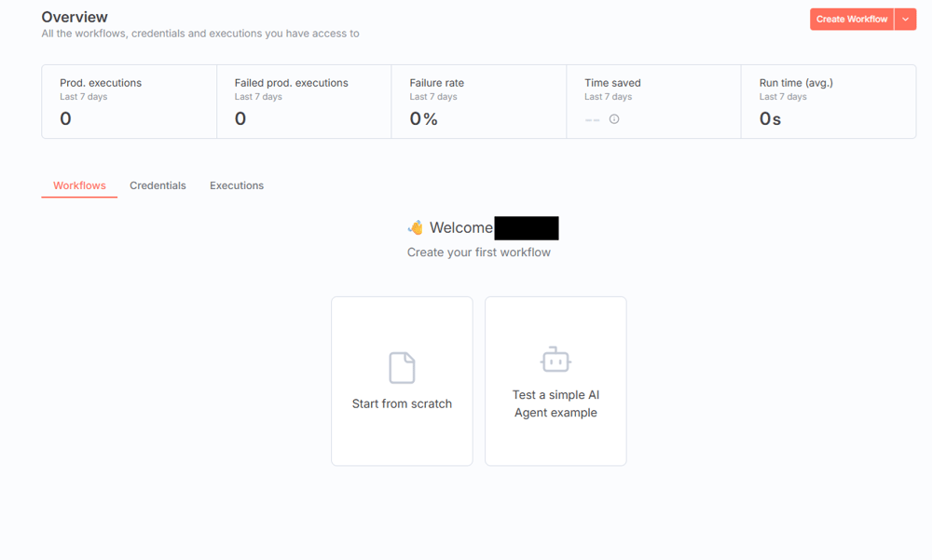932x560 pixels.
Task: Click the robot icon for AI Agent
Action: (x=555, y=359)
